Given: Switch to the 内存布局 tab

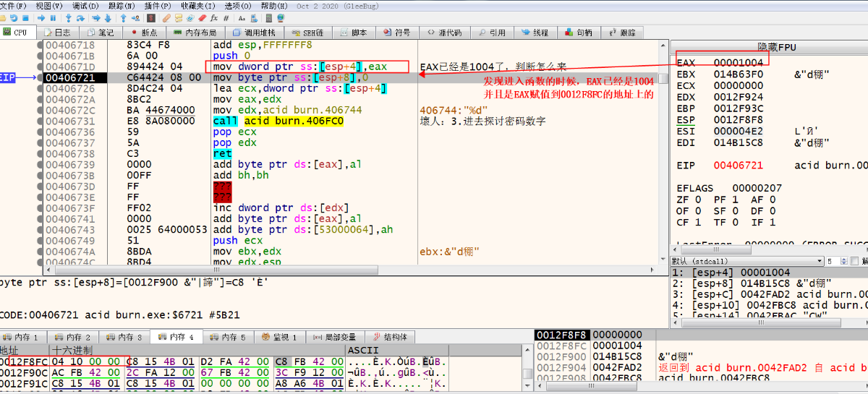Looking at the screenshot, I should pyautogui.click(x=195, y=33).
